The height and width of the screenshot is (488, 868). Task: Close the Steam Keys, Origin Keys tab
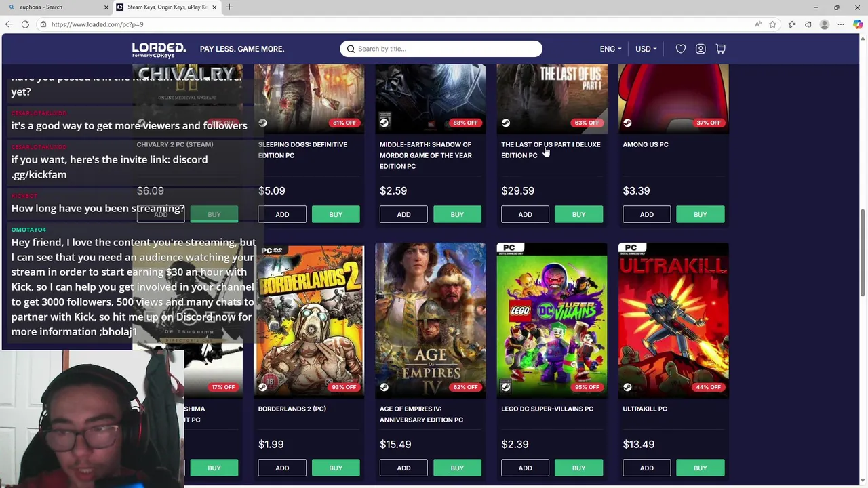tap(214, 7)
